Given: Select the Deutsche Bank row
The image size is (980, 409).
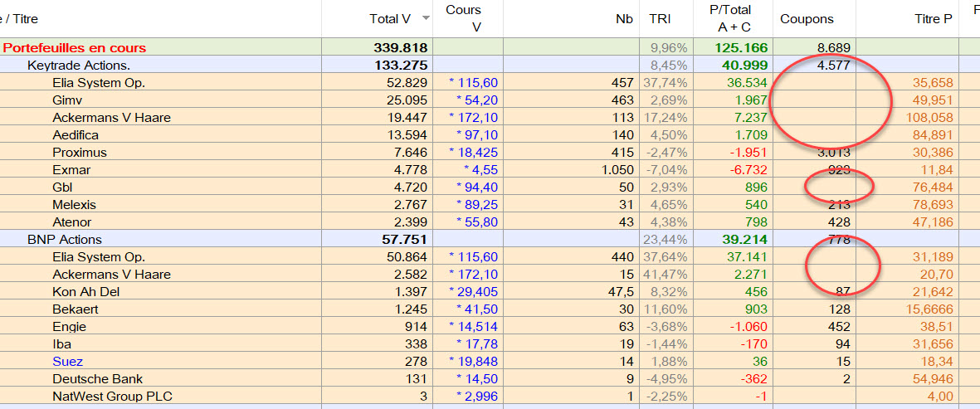Looking at the screenshot, I should (x=86, y=379).
